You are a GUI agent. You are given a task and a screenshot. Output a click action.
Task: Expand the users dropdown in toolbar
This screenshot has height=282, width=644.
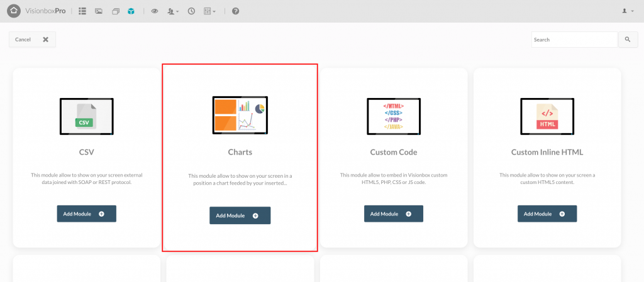[173, 11]
